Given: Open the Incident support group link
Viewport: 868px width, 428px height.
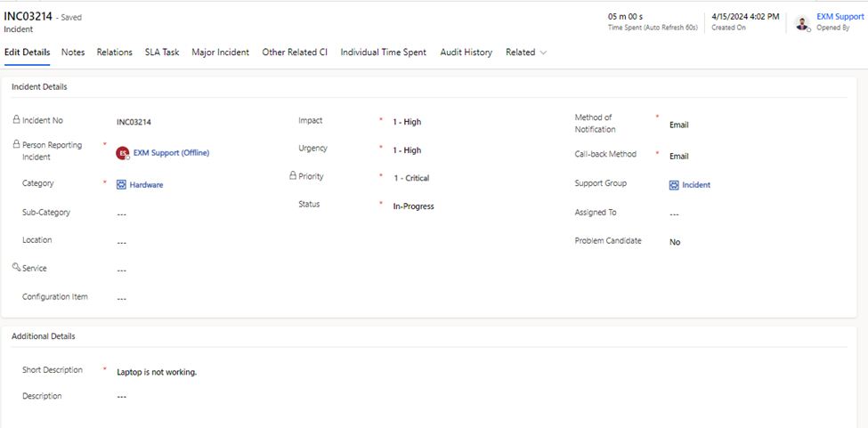Looking at the screenshot, I should pyautogui.click(x=696, y=185).
